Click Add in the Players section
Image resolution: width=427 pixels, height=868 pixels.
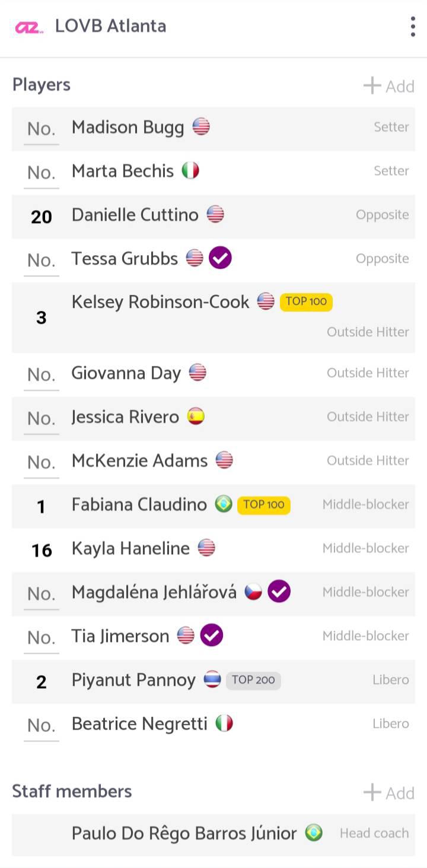(x=389, y=86)
